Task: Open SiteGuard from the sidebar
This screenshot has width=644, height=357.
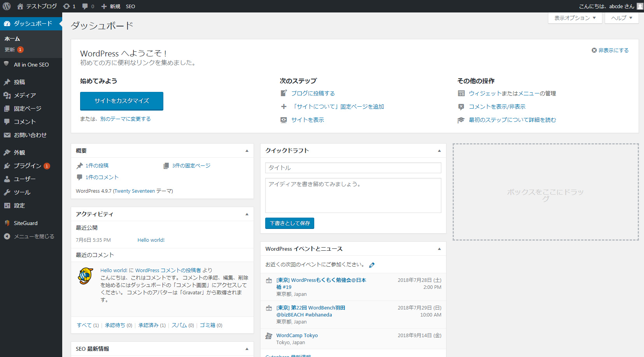Action: tap(26, 223)
